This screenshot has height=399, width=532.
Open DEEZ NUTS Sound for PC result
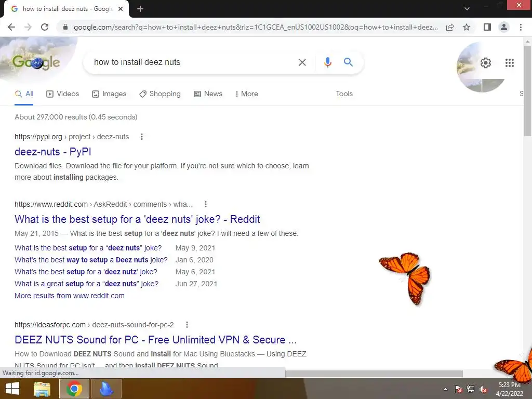(156, 340)
